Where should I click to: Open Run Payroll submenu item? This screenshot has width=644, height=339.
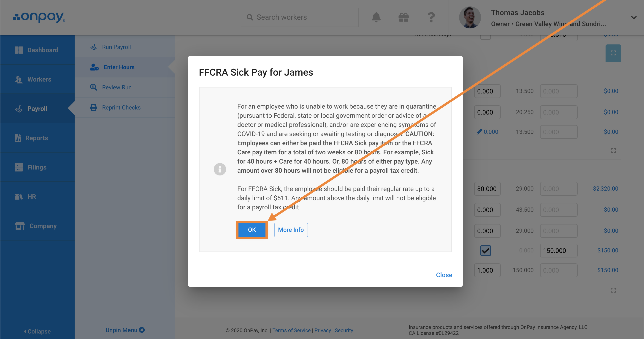125,47
